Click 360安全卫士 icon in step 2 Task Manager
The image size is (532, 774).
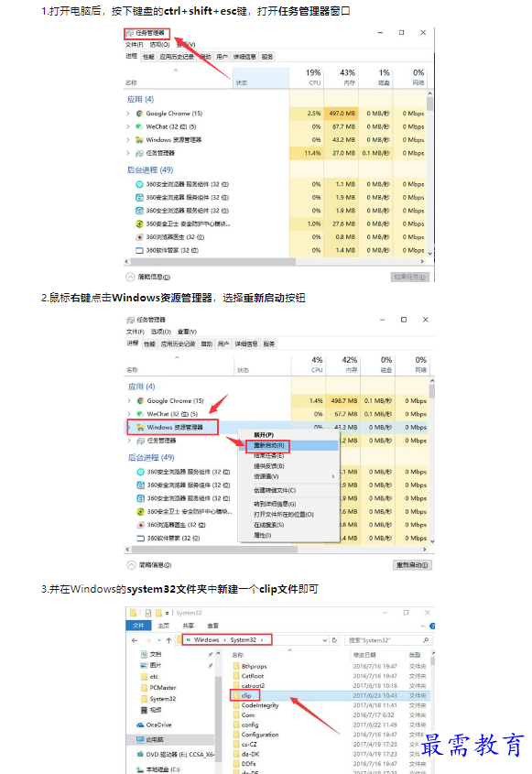tap(141, 512)
